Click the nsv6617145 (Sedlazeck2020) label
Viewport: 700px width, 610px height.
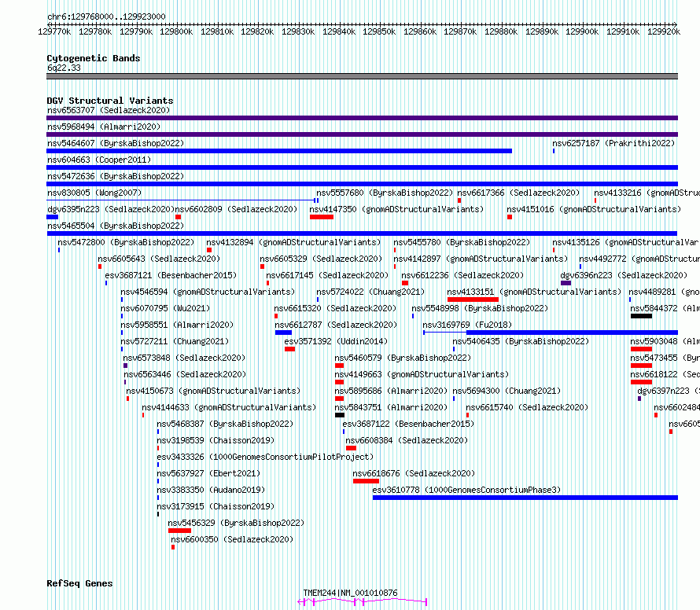[x=327, y=275]
